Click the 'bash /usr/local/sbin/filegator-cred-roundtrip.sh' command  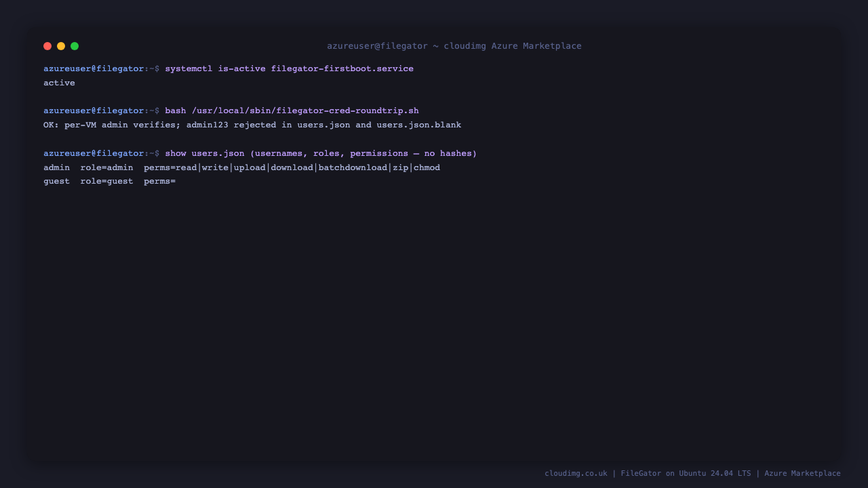(x=292, y=110)
